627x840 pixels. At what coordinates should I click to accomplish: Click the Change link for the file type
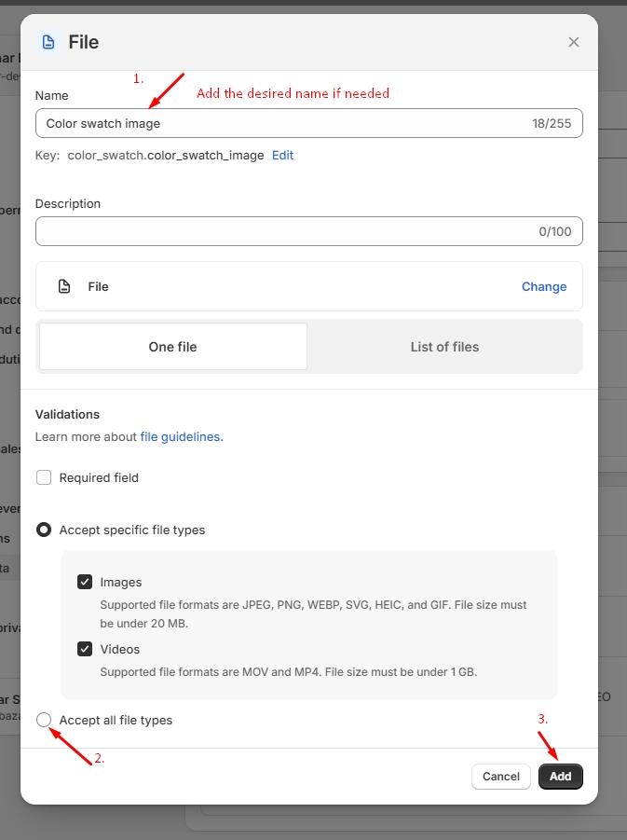[x=543, y=286]
